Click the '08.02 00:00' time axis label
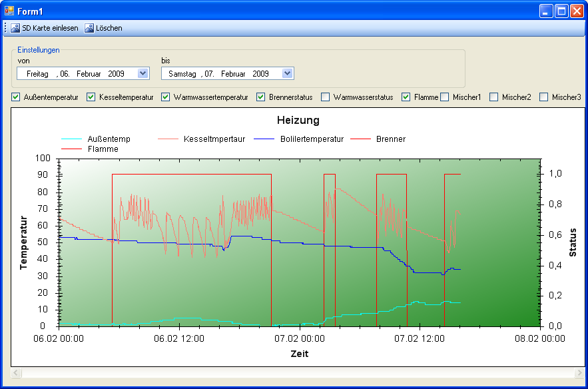Screen dimensions: 588x389 [x=540, y=339]
